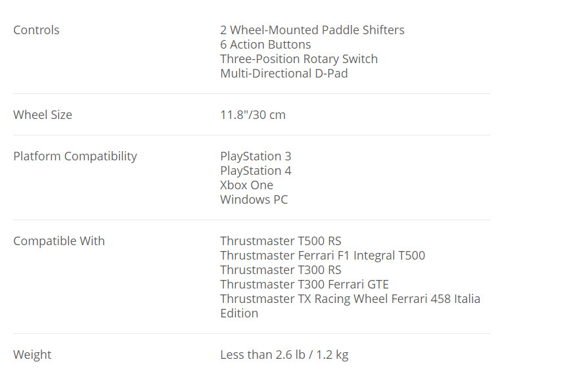Click the Weight spec label
The height and width of the screenshot is (370, 588).
click(x=32, y=355)
